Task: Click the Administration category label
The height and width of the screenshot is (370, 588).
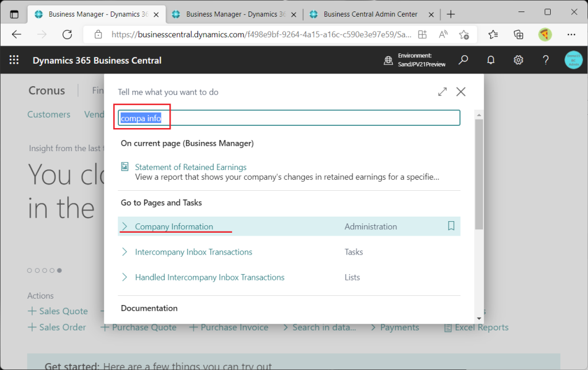Action: coord(370,226)
